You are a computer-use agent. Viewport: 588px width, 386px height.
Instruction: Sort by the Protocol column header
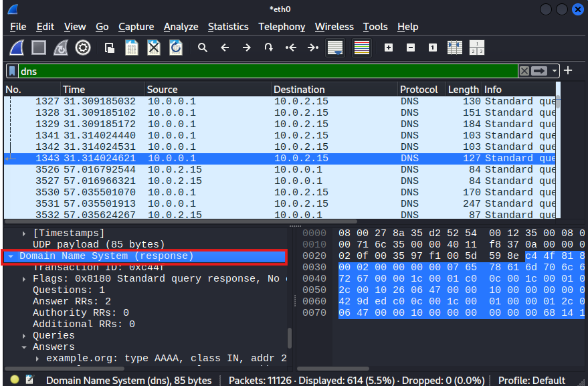(421, 89)
